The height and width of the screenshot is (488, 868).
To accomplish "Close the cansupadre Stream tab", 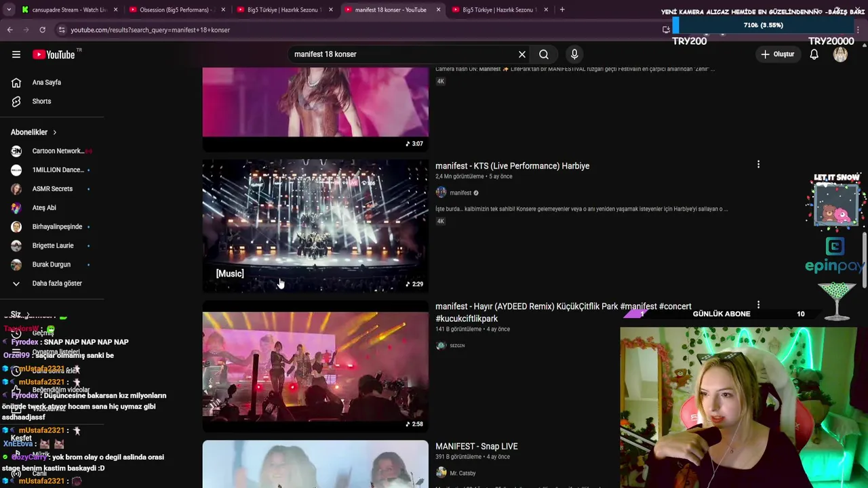I will [x=116, y=9].
